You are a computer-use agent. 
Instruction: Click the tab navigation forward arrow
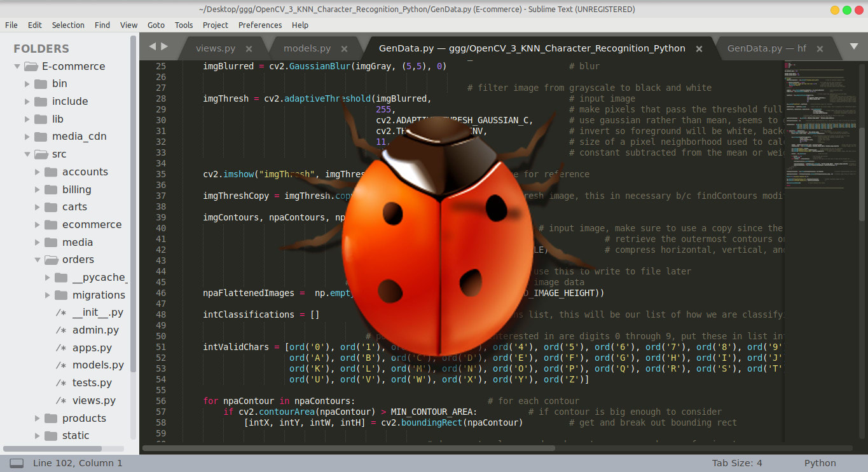click(165, 46)
